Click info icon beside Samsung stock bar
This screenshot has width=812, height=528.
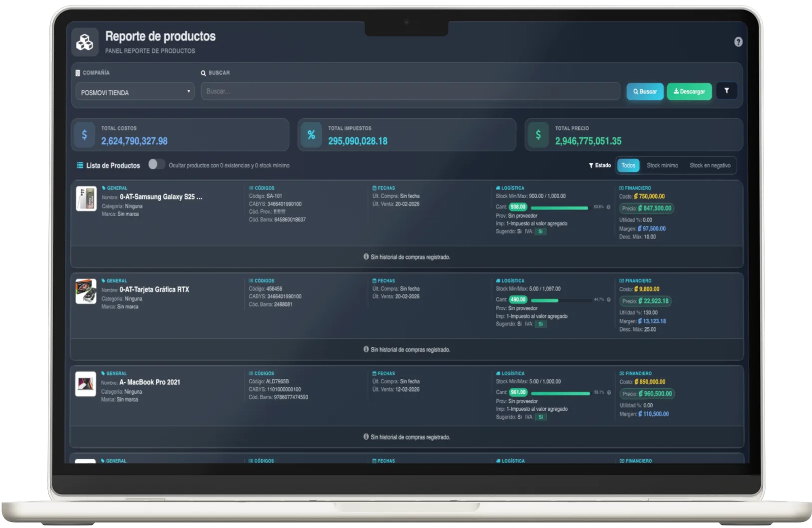pos(608,207)
